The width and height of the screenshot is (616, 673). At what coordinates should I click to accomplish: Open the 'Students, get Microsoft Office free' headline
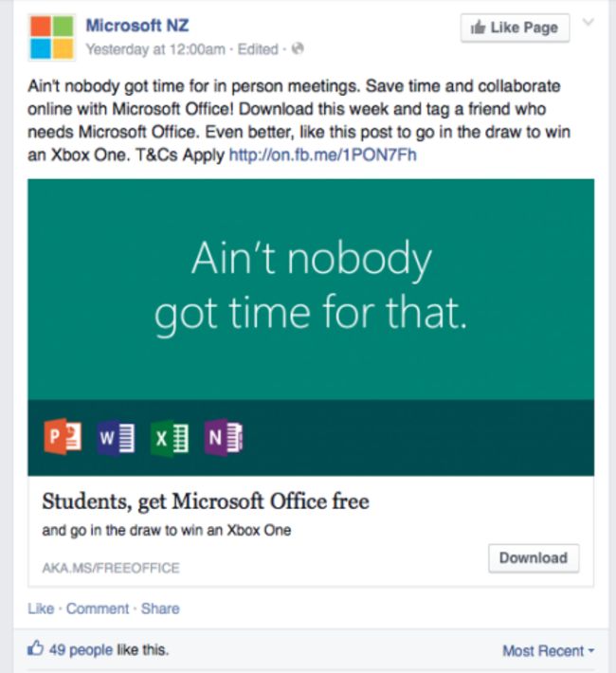pos(206,501)
